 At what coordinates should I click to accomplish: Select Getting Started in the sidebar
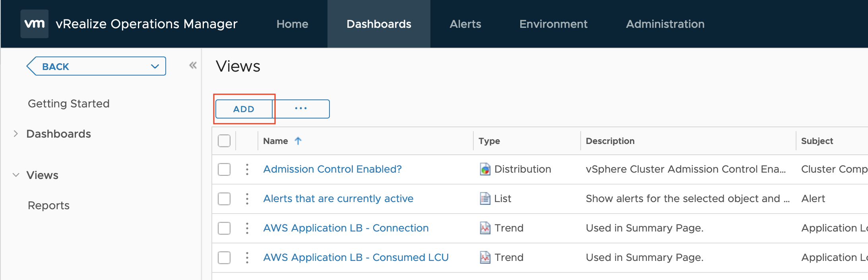pos(69,104)
